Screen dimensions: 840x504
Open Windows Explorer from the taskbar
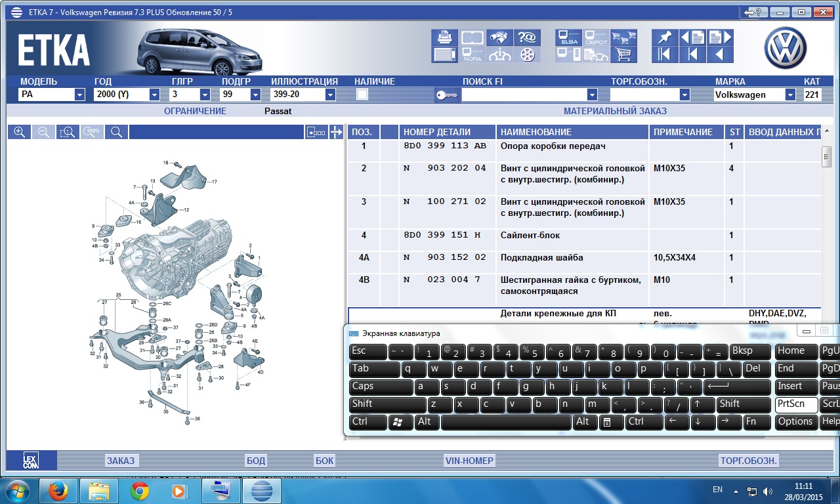point(99,491)
